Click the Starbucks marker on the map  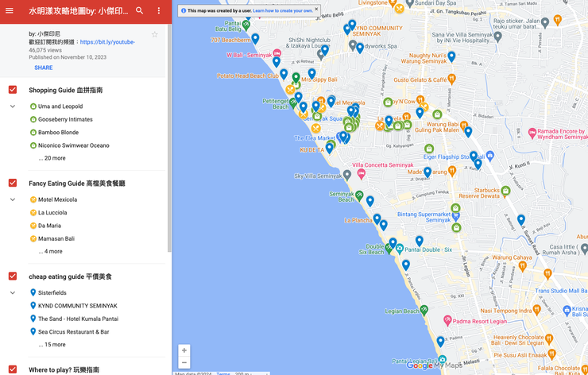click(x=505, y=191)
